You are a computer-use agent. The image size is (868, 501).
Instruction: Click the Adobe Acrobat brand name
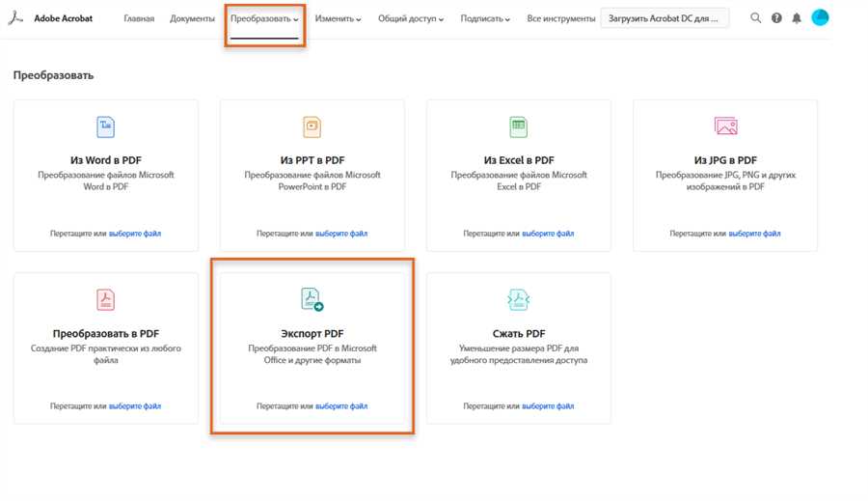tap(63, 18)
